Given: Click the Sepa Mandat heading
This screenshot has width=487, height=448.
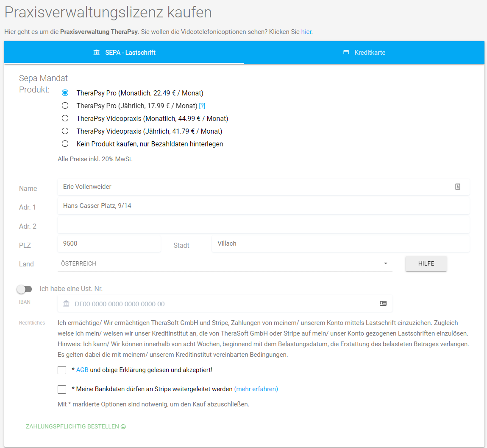Looking at the screenshot, I should [x=43, y=78].
